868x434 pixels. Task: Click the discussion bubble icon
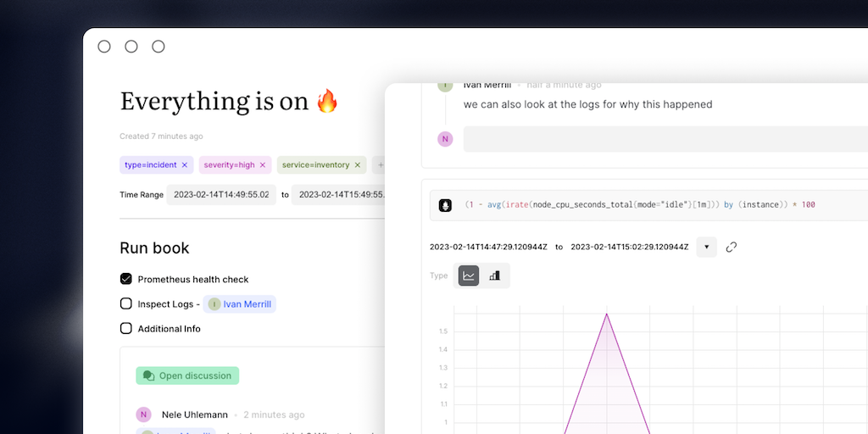point(148,376)
